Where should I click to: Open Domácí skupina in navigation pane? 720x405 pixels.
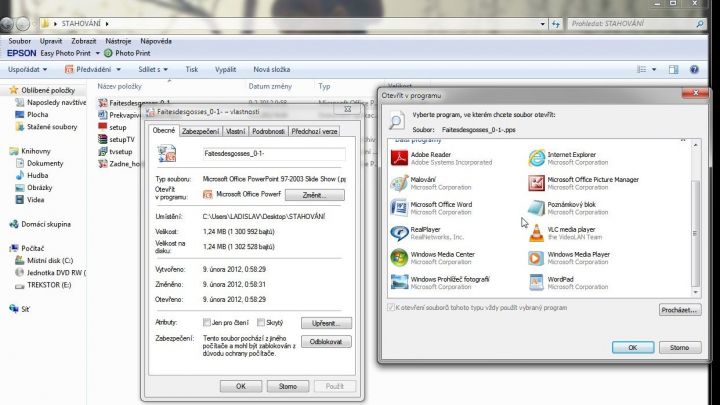coord(40,224)
